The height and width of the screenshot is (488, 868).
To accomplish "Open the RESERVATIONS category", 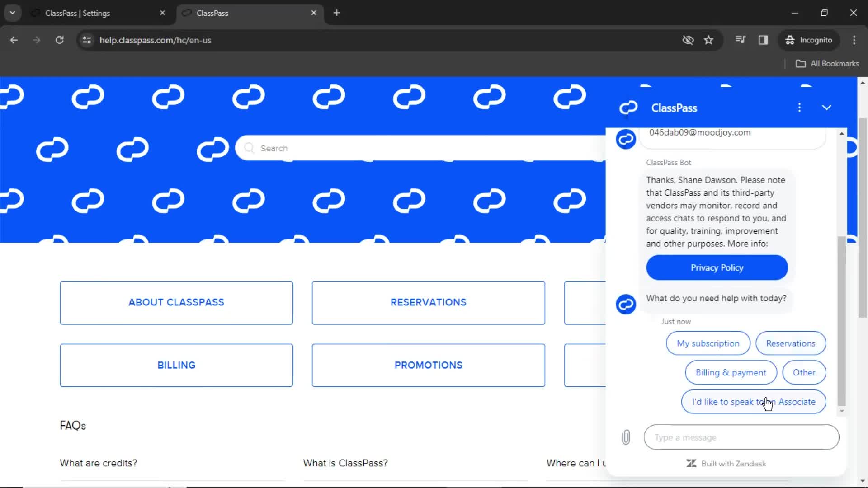I will pyautogui.click(x=428, y=302).
